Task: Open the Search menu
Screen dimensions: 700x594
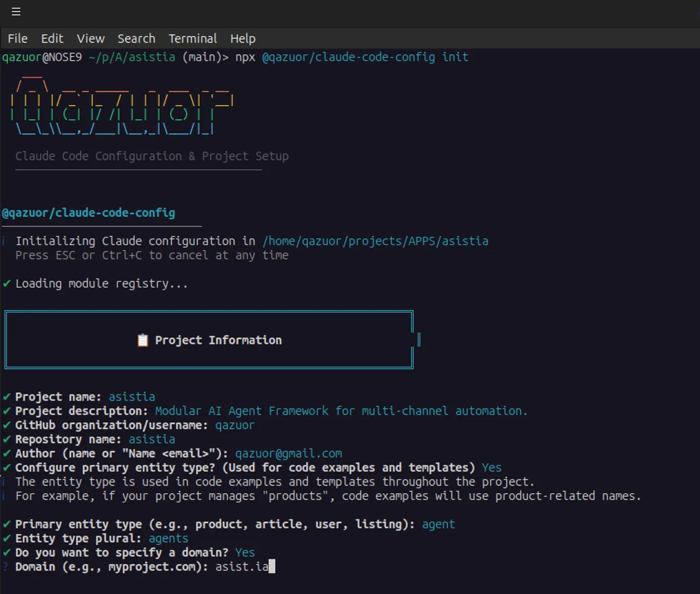Action: [x=136, y=38]
